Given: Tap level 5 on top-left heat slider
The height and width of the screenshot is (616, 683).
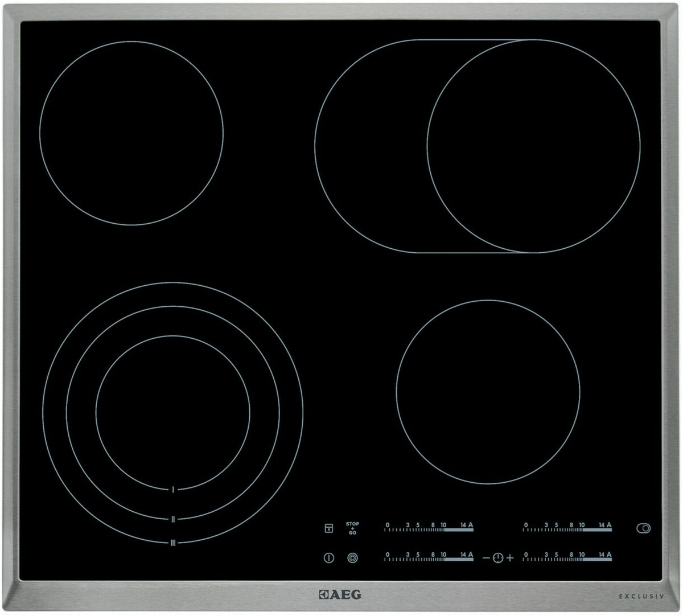Looking at the screenshot, I should point(418,525).
